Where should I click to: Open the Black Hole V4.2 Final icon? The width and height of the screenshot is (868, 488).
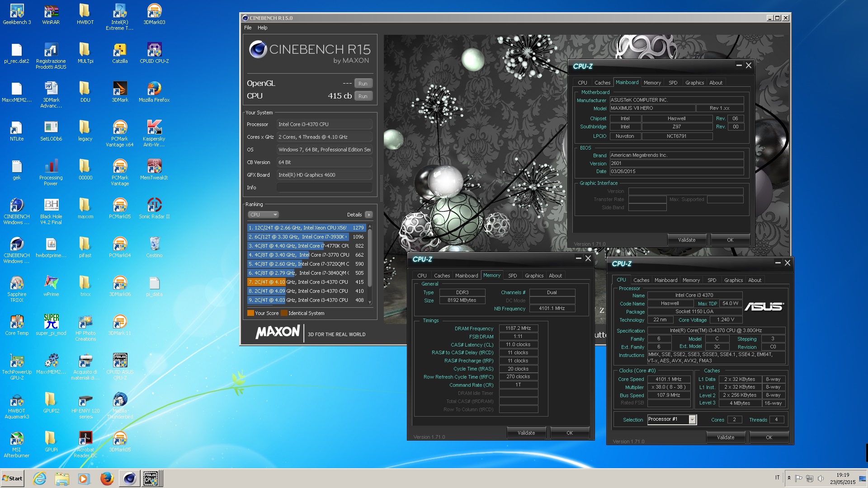tap(51, 211)
